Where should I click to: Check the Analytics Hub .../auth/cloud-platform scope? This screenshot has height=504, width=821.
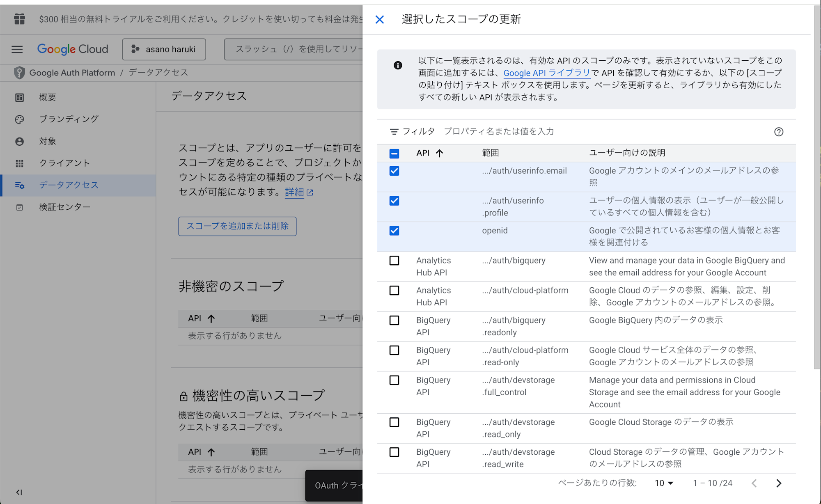tap(394, 291)
